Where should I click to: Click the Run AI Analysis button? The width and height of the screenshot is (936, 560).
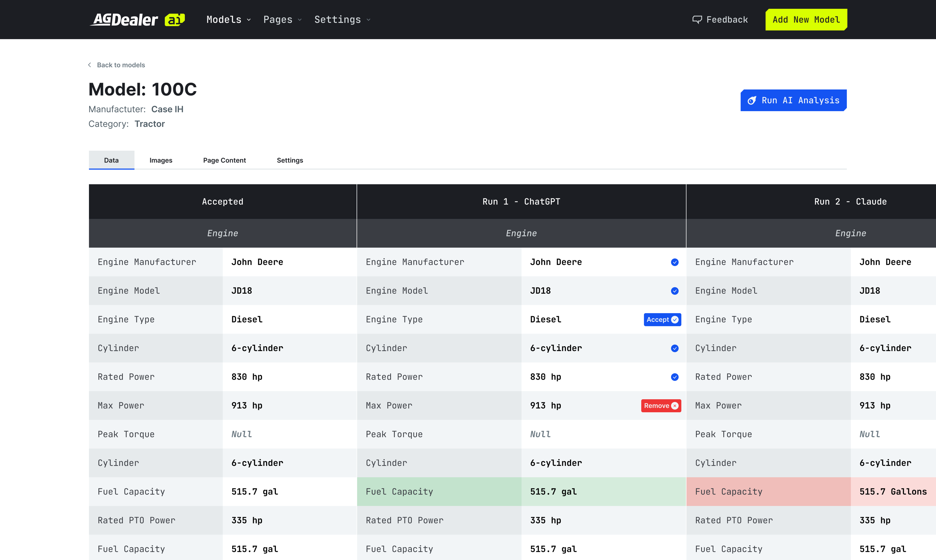click(x=793, y=100)
